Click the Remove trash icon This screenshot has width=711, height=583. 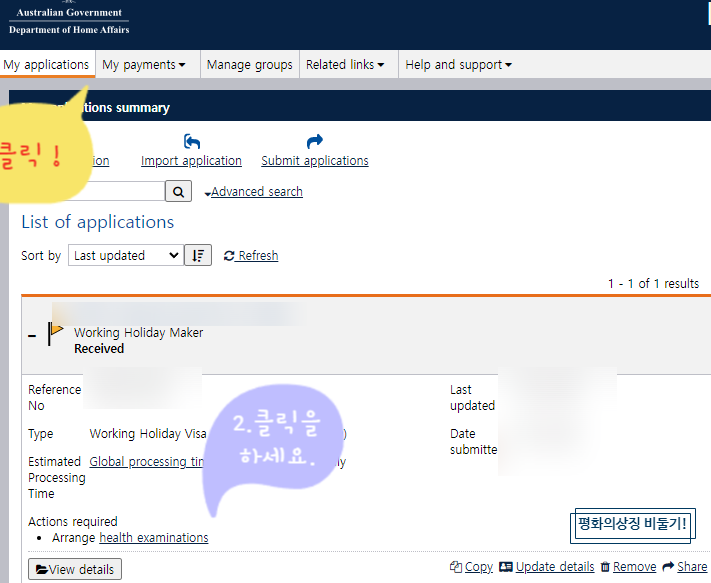tap(605, 567)
